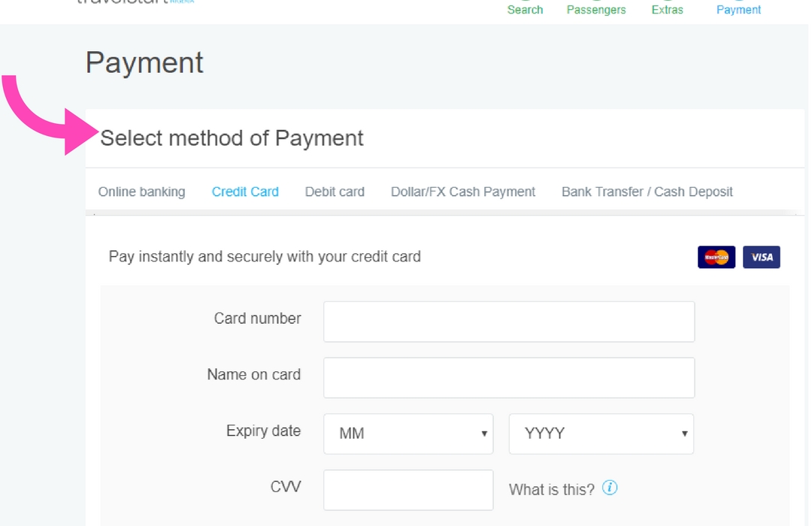Image resolution: width=812 pixels, height=526 pixels.
Task: Click the Payment step in progress bar
Action: (738, 9)
